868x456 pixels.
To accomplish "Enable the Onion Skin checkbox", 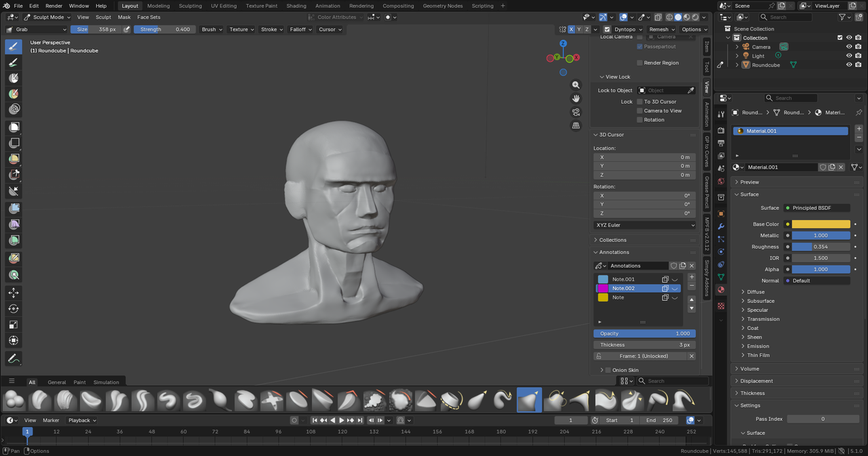I will pos(608,370).
